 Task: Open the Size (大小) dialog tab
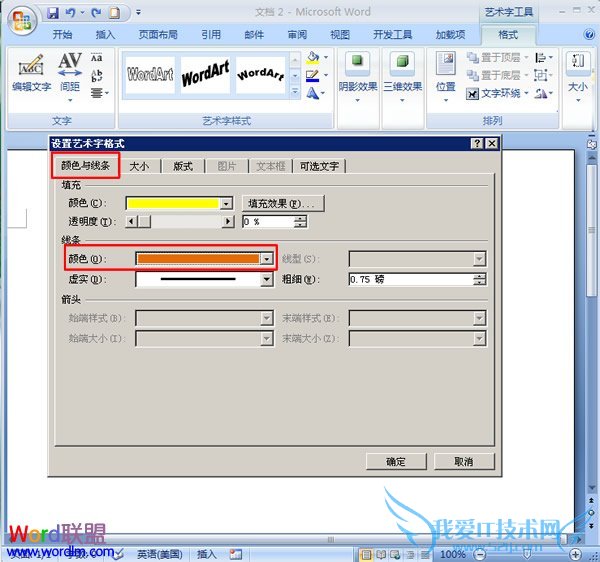click(139, 166)
